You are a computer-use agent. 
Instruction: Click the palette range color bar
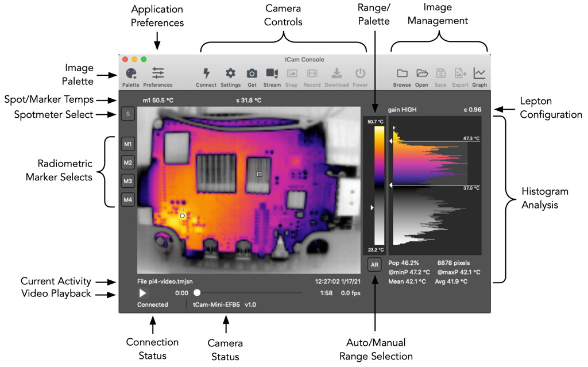tap(379, 186)
